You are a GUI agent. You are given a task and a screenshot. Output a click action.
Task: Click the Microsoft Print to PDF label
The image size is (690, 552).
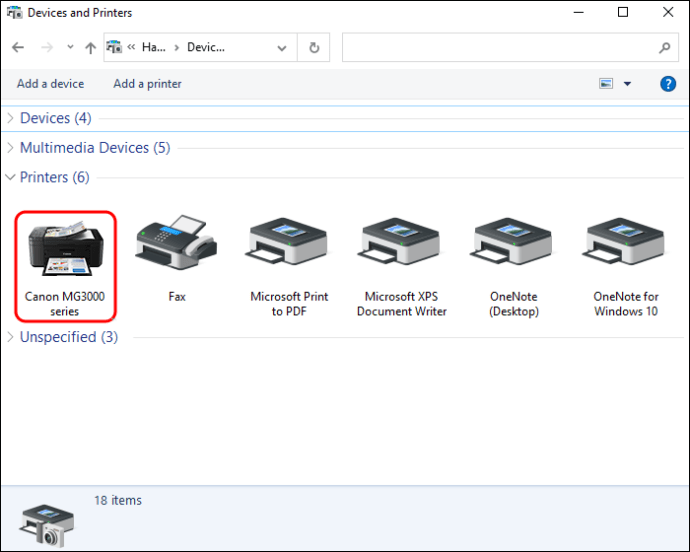[289, 304]
